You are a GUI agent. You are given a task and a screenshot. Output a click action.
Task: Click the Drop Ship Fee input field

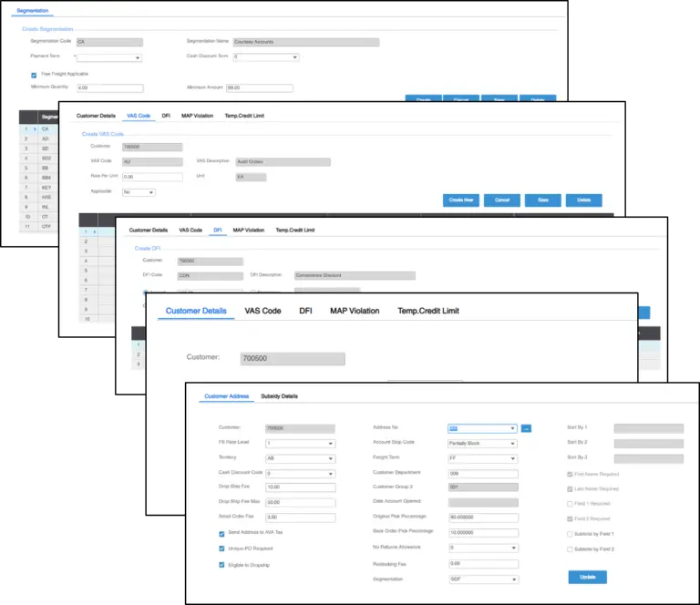pyautogui.click(x=300, y=487)
